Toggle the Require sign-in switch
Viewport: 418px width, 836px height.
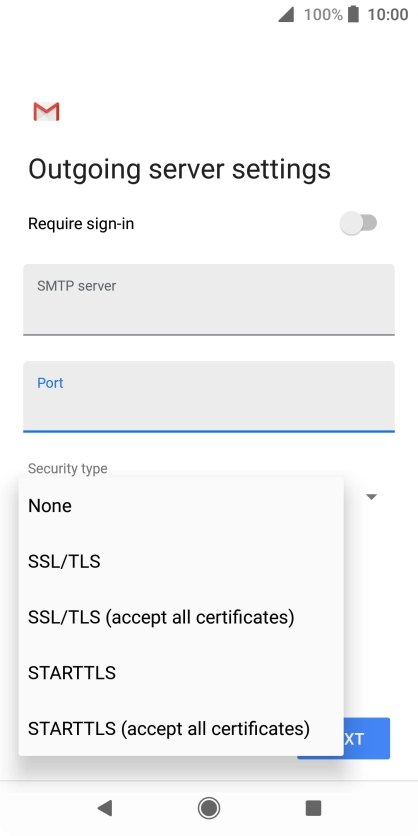(x=358, y=223)
